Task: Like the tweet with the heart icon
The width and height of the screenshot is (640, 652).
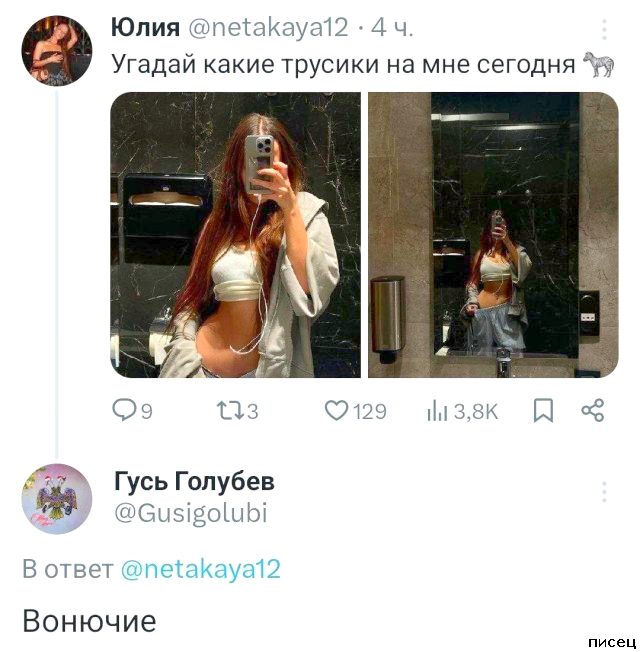Action: [x=337, y=410]
